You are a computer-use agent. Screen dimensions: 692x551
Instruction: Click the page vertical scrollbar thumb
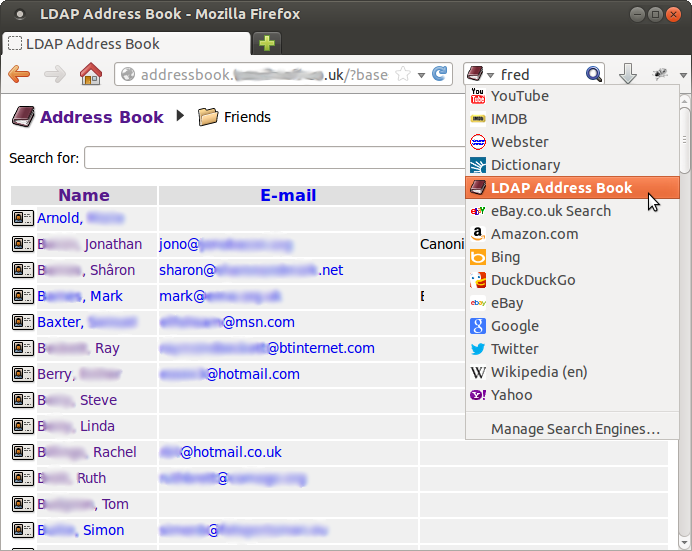tap(684, 140)
